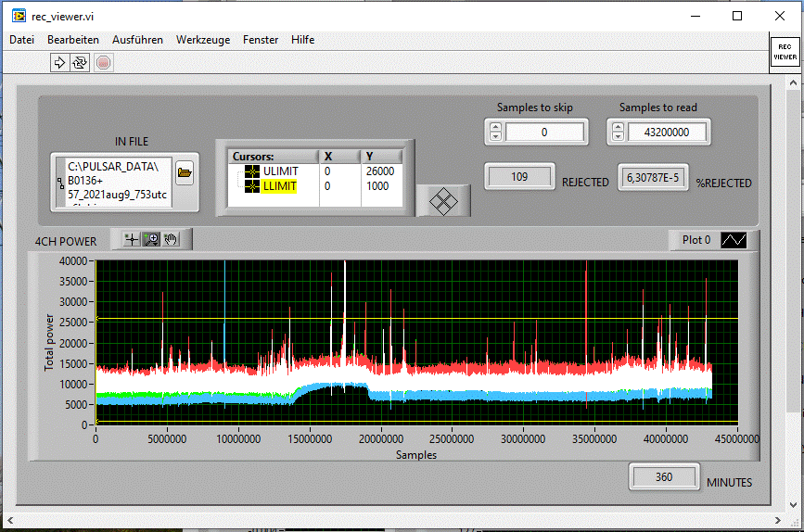804x532 pixels.
Task: Click the REC VIEWER VI icon
Action: point(785,52)
